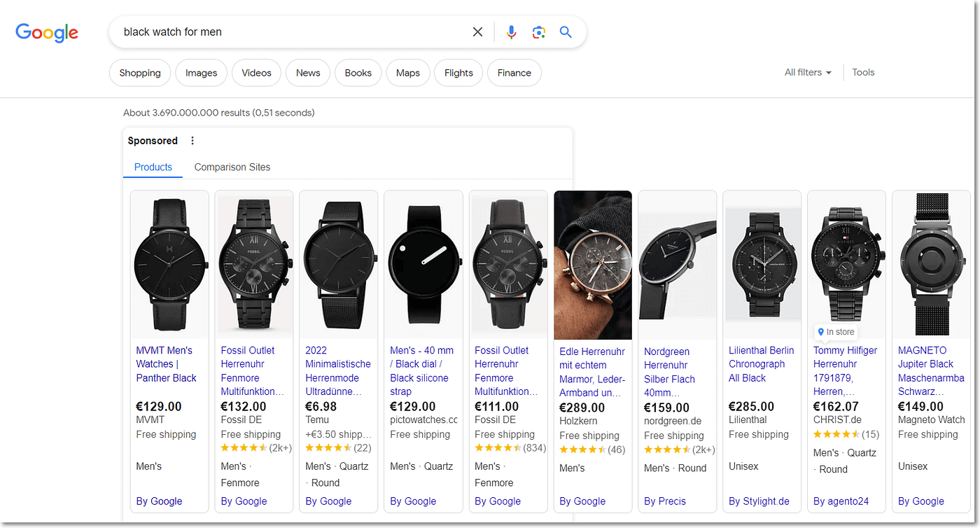Click the pictowatches seller name
980x528 pixels.
pos(423,420)
